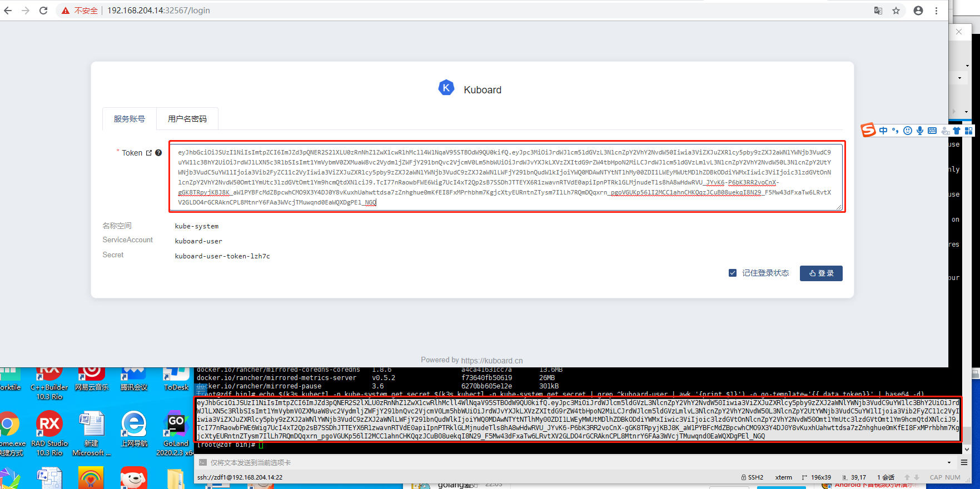Click the Kuboard logo icon
This screenshot has width=980, height=489.
[446, 88]
